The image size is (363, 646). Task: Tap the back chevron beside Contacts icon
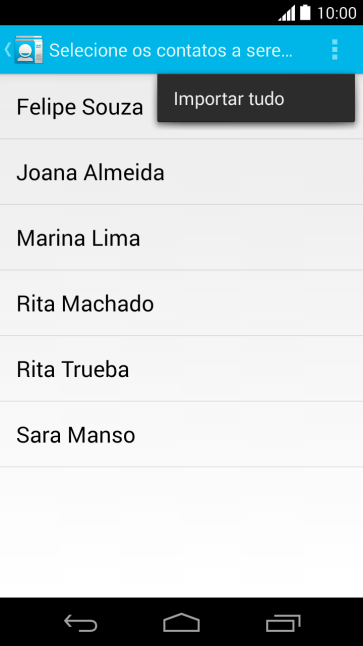(7, 50)
